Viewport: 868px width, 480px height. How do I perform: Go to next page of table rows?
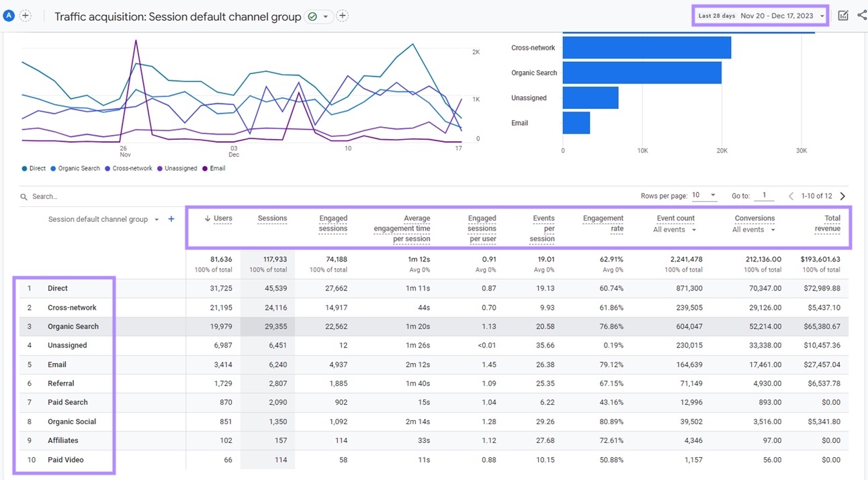click(x=842, y=196)
